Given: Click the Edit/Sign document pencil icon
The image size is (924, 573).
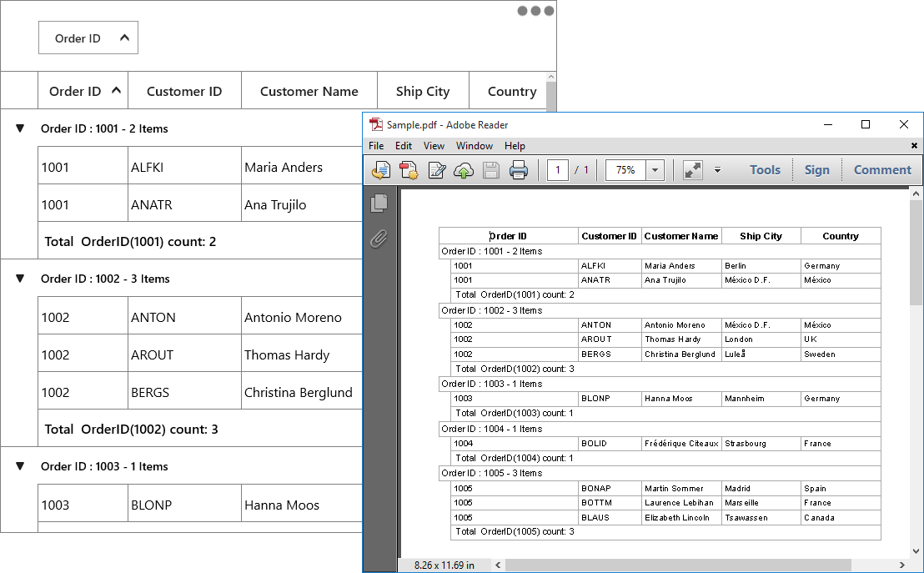Looking at the screenshot, I should (437, 170).
